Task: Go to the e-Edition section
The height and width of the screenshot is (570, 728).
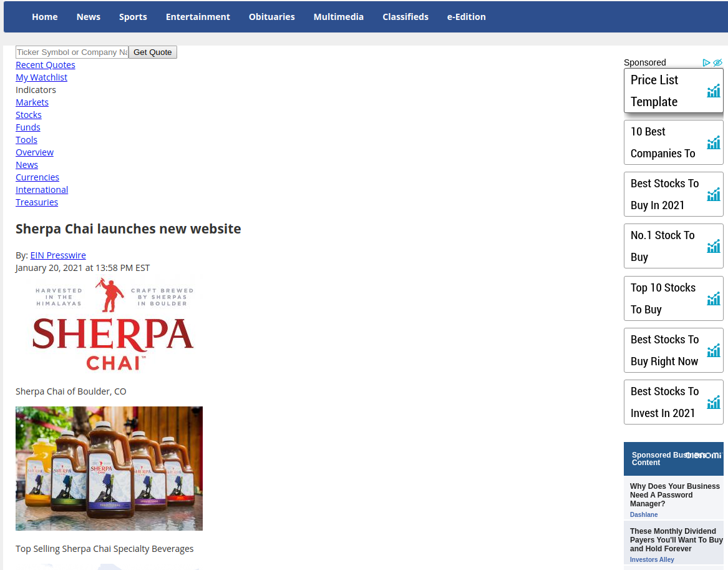Action: pos(466,17)
